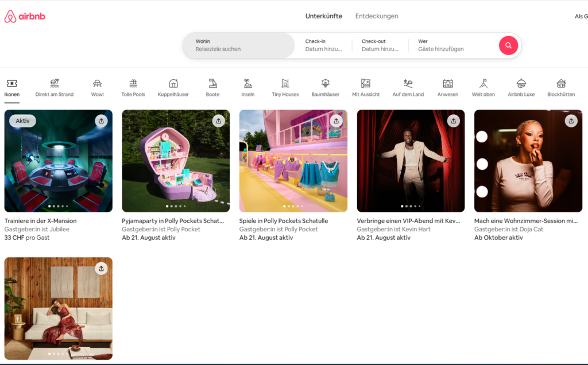Viewport: 588px width, 365px height.
Task: Choose the Inseln category icon
Action: pos(248,83)
